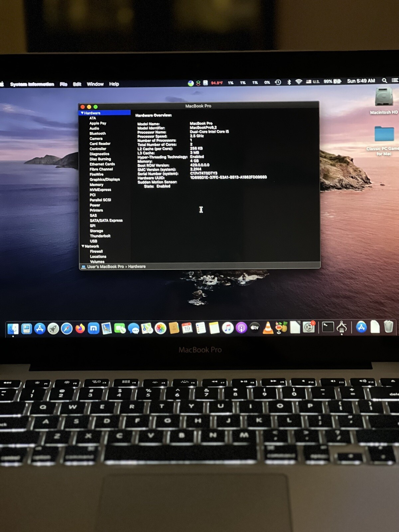Open the System Information app menu
399x532 pixels.
pos(32,84)
